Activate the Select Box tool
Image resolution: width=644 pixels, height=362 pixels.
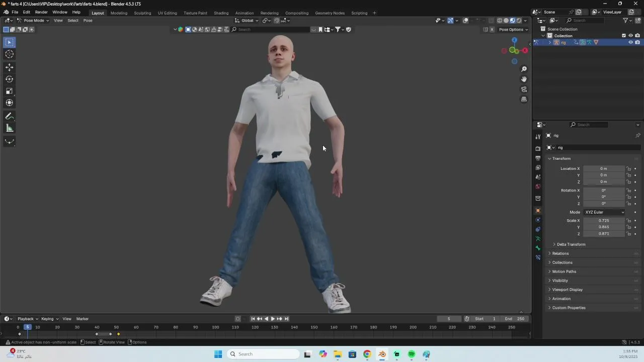[x=9, y=42]
